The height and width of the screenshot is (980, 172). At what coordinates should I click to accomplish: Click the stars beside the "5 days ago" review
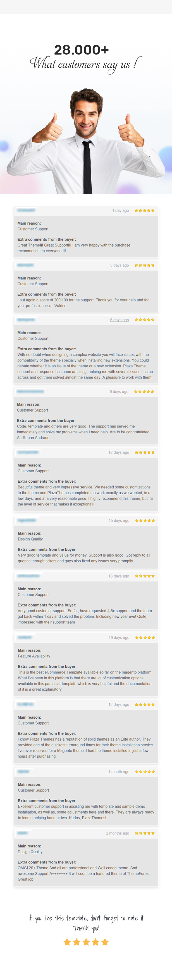[144, 265]
